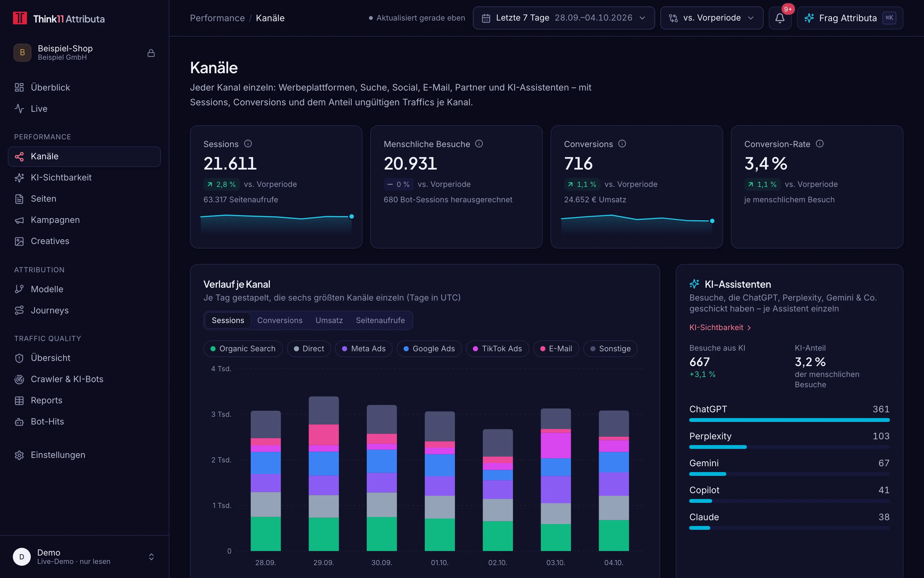
Task: Toggle E-Mail series in chart legend
Action: click(556, 349)
